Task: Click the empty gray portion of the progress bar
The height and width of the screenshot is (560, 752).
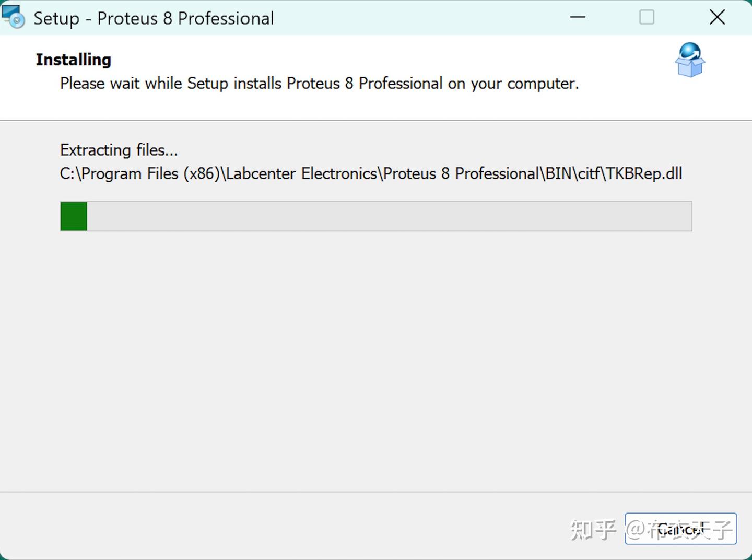Action: (x=392, y=216)
